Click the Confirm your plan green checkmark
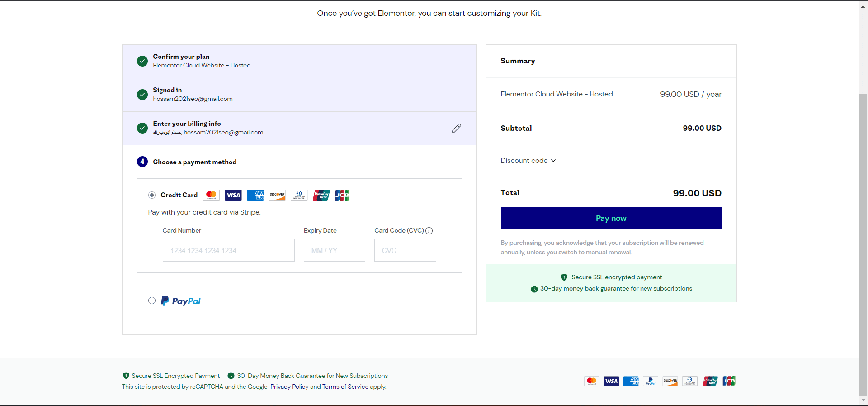 142,61
